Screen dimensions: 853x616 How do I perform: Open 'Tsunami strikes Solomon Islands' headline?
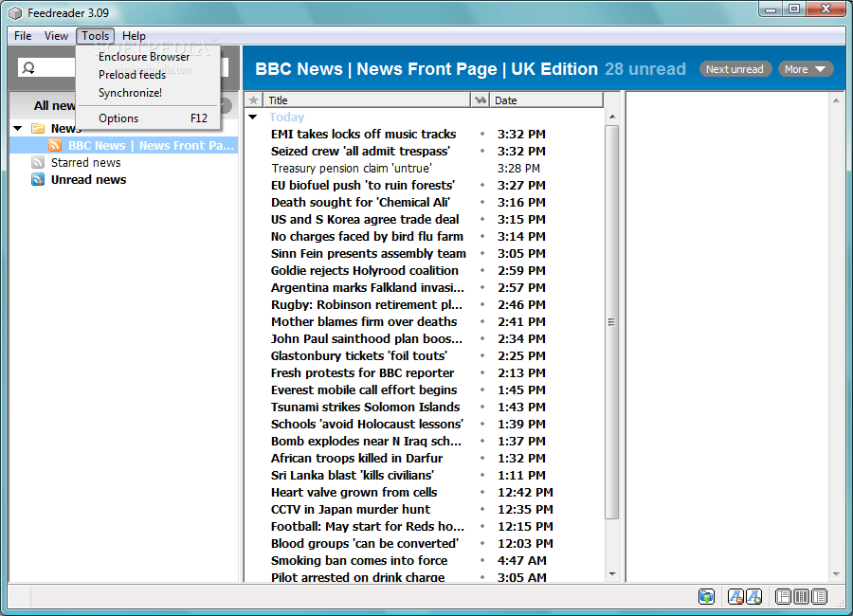click(x=366, y=407)
